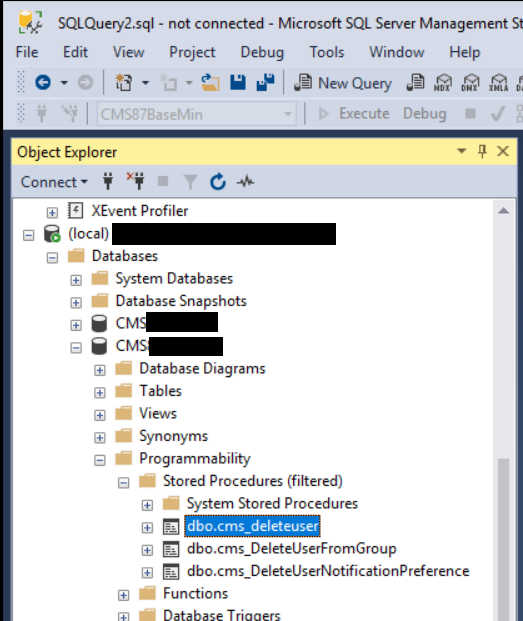Click the query toolbar Connect plug icon
Image resolution: width=523 pixels, height=621 pixels.
[x=42, y=114]
